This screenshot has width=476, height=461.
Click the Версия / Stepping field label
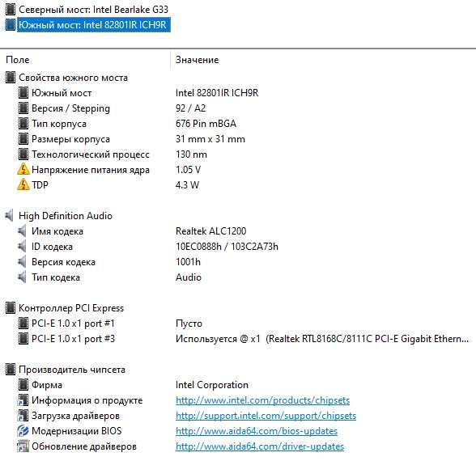[70, 108]
